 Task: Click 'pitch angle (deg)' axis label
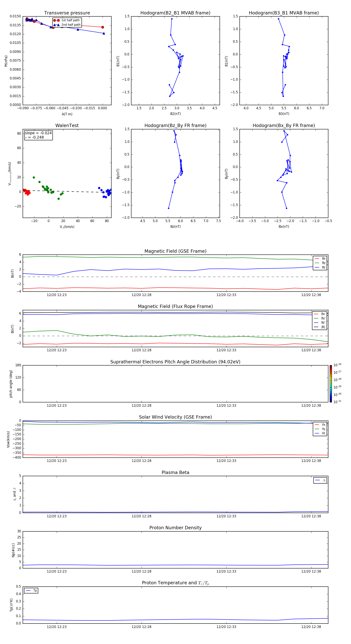(x=11, y=384)
